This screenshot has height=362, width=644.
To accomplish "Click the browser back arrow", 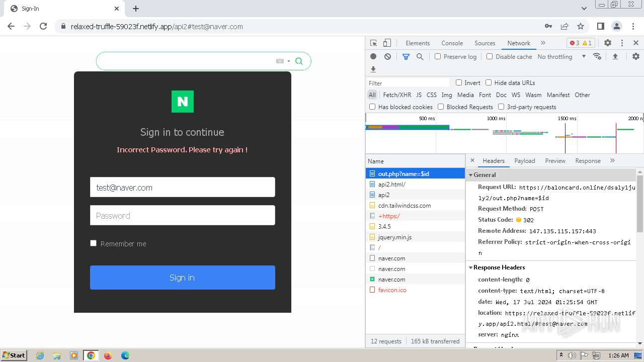I will pyautogui.click(x=11, y=26).
